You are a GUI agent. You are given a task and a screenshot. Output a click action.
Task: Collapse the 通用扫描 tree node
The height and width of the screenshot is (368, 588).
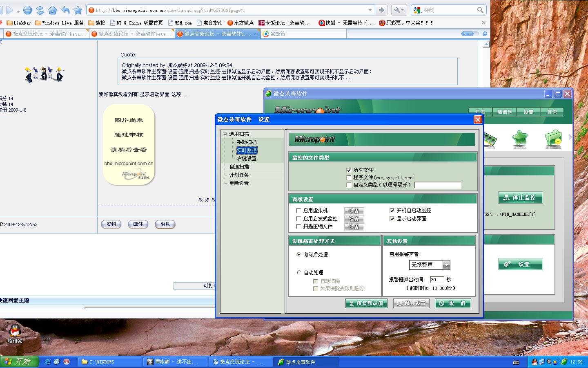coord(225,134)
